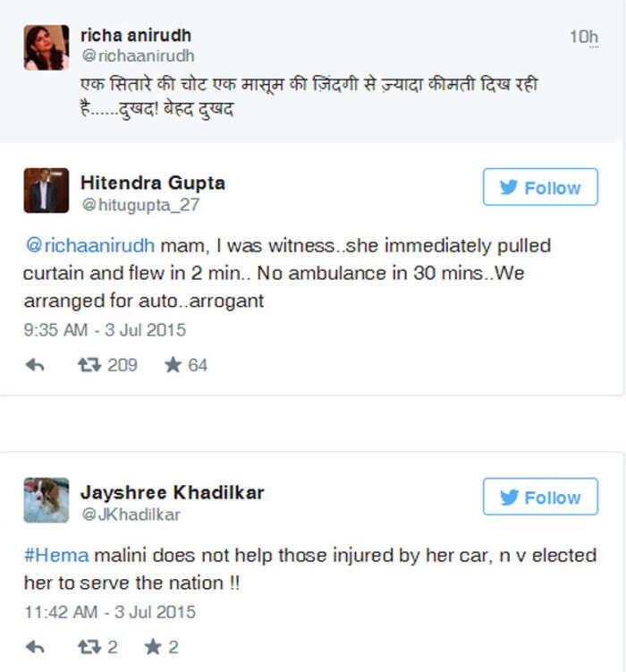626x672 pixels.
Task: Retweet Hitendra Gupta's tweet
Action: click(89, 365)
